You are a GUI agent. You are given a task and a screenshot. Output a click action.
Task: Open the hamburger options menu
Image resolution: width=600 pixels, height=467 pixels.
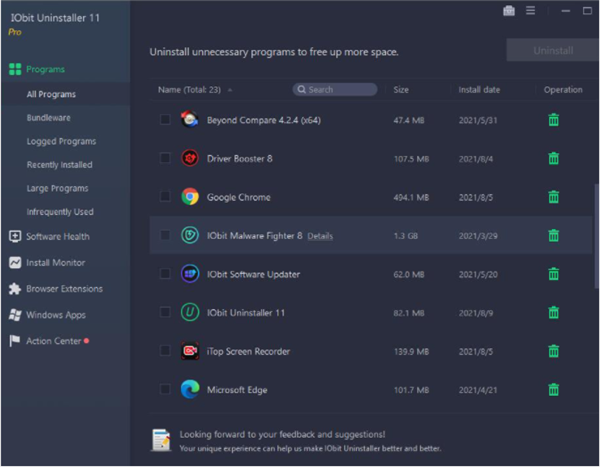click(530, 11)
